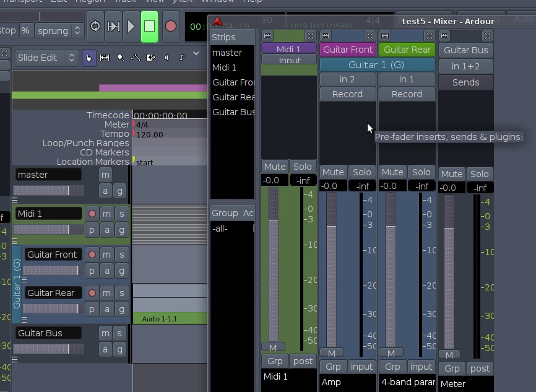The width and height of the screenshot is (536, 392).
Task: Select the audition speaker tool
Action: click(166, 58)
